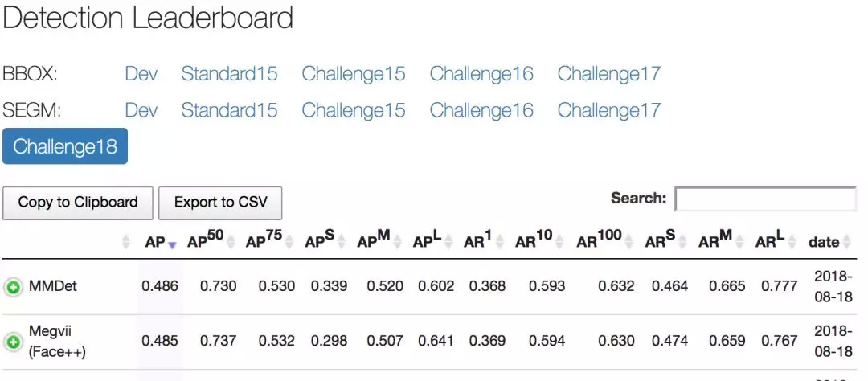This screenshot has width=868, height=381.
Task: Sort by the AP column
Action: pos(156,241)
